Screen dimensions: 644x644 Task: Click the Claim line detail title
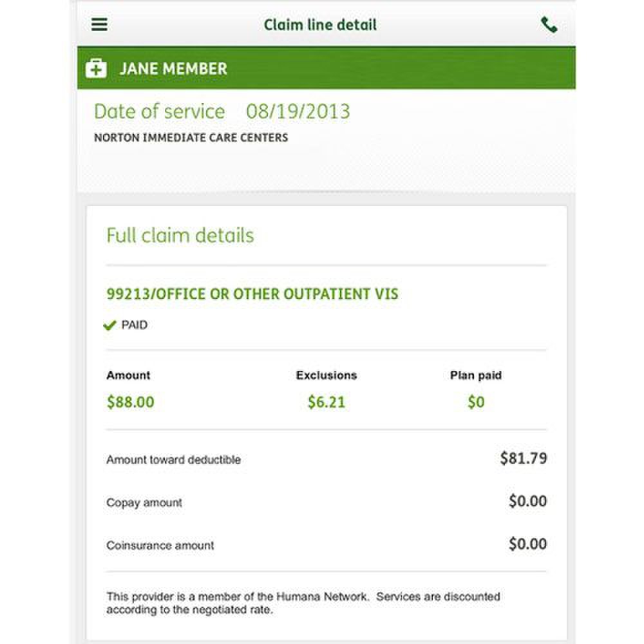coord(320,25)
